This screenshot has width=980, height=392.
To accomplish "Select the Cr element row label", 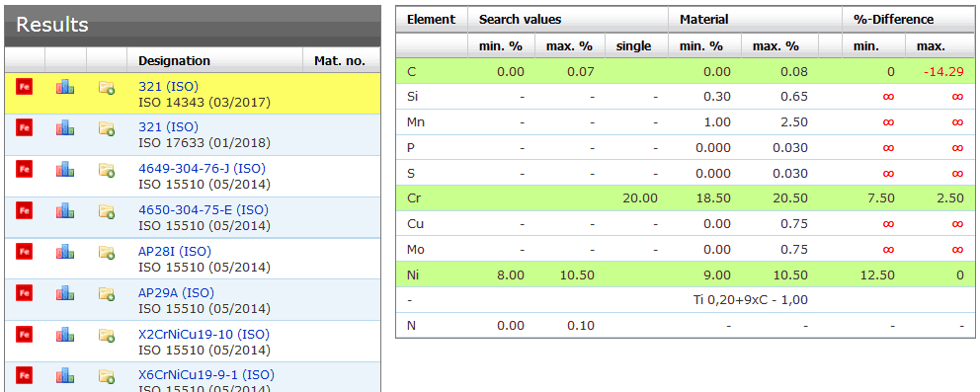I will tap(413, 198).
